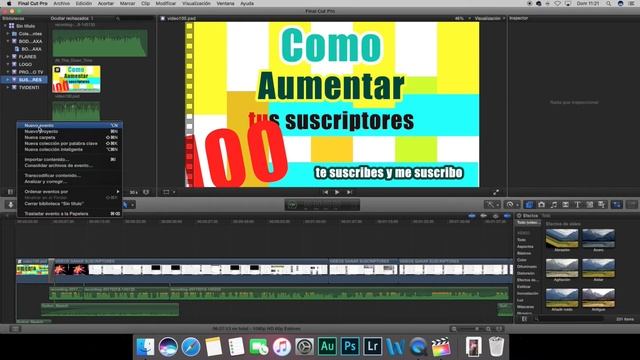Collapse the Sin título library
This screenshot has height=360, width=640.
point(5,26)
